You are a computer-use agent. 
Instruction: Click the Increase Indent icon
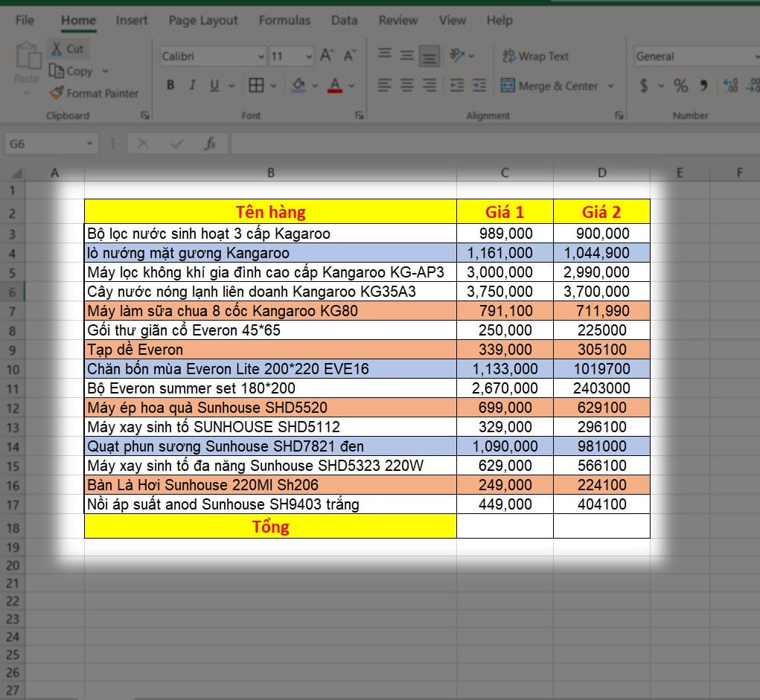click(479, 86)
